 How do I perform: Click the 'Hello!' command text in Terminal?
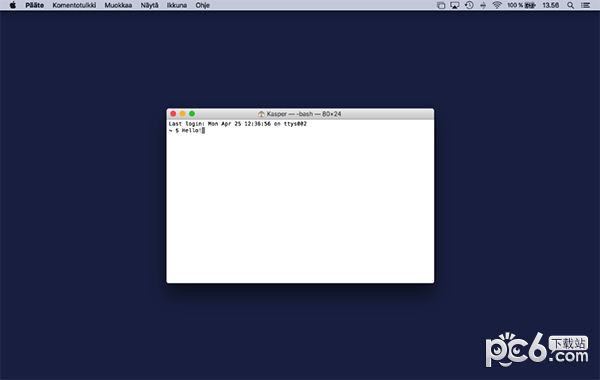(191, 130)
